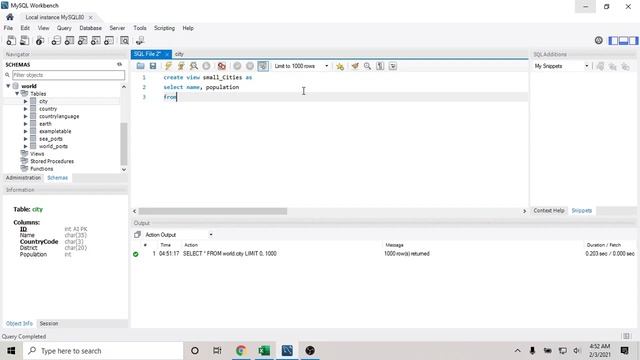The image size is (640, 360).
Task: Save the SQL script with floppy icon
Action: click(153, 66)
